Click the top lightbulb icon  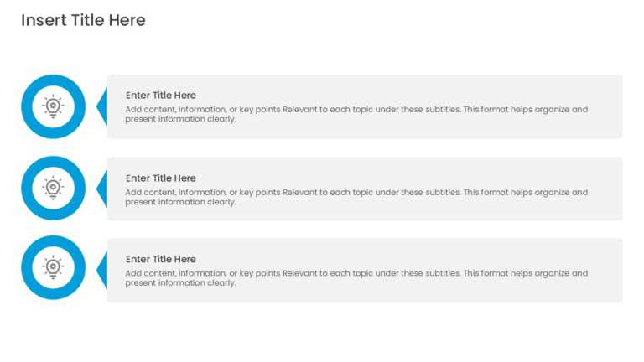click(53, 106)
